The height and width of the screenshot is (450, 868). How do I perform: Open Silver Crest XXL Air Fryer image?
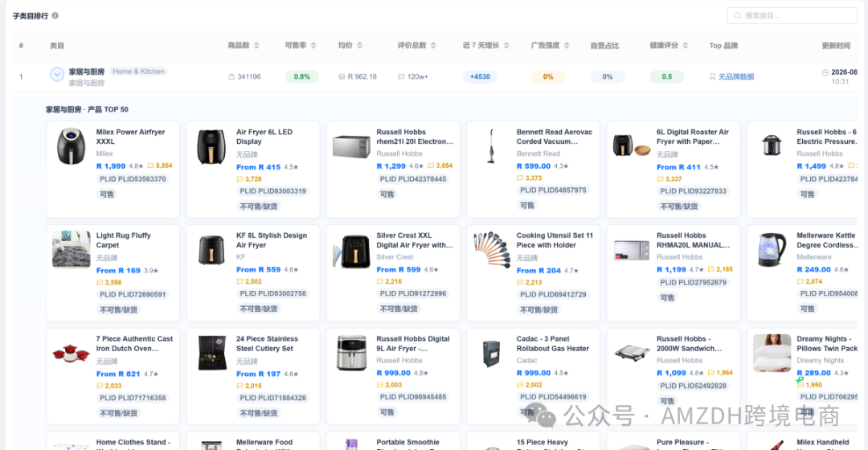(351, 250)
